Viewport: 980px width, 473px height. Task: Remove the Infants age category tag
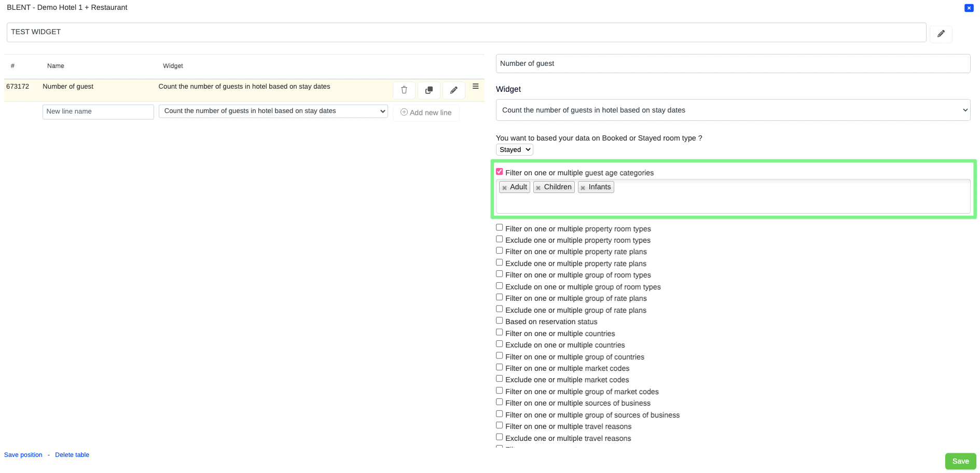tap(583, 188)
